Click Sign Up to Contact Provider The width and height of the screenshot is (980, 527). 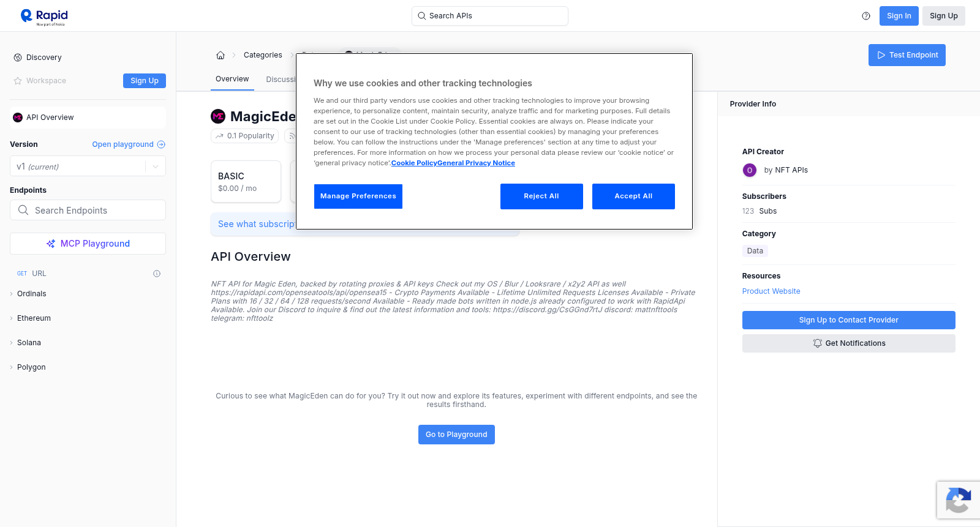click(x=849, y=320)
